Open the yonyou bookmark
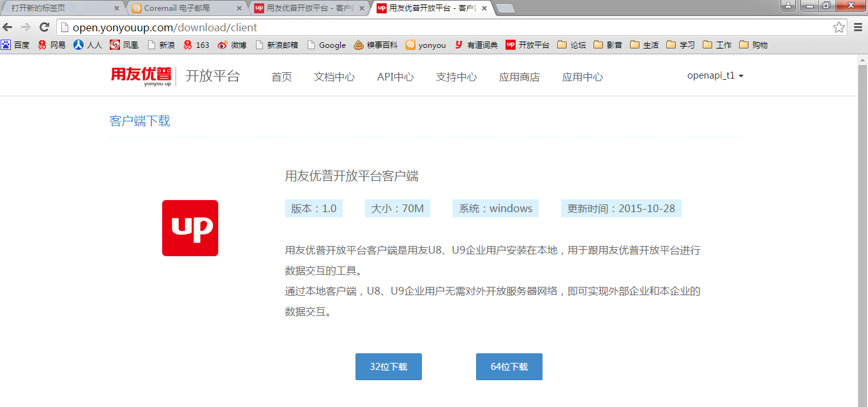Screen dimensions: 868x407 426,45
